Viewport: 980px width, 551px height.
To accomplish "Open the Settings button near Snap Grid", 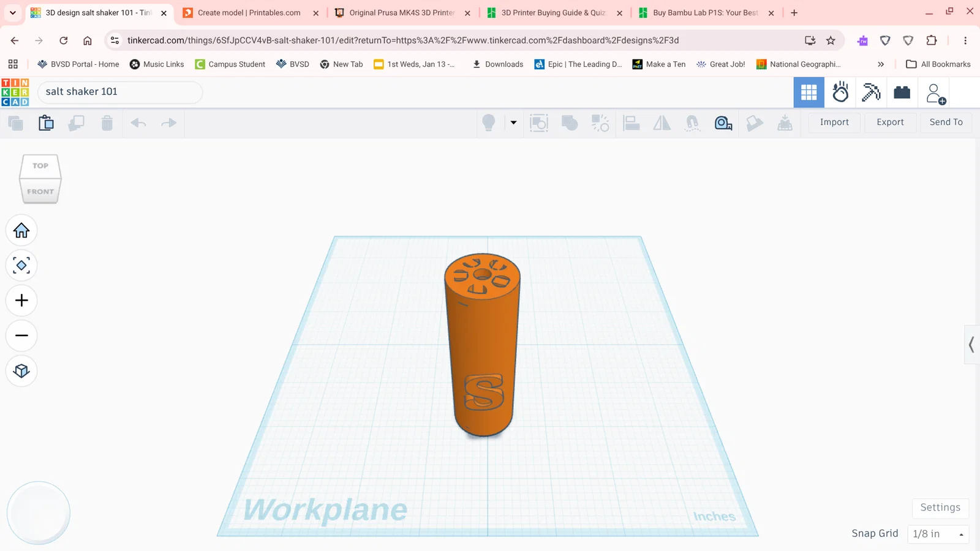I will click(940, 508).
